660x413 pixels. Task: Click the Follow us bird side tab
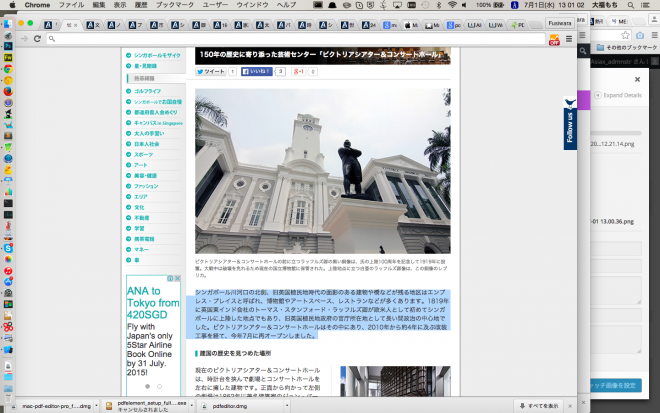click(x=570, y=123)
